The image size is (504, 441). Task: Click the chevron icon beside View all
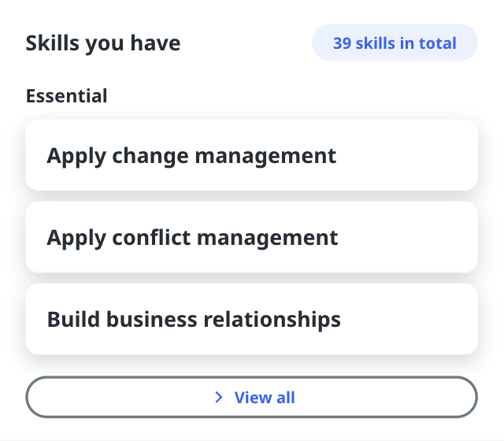[x=219, y=398]
